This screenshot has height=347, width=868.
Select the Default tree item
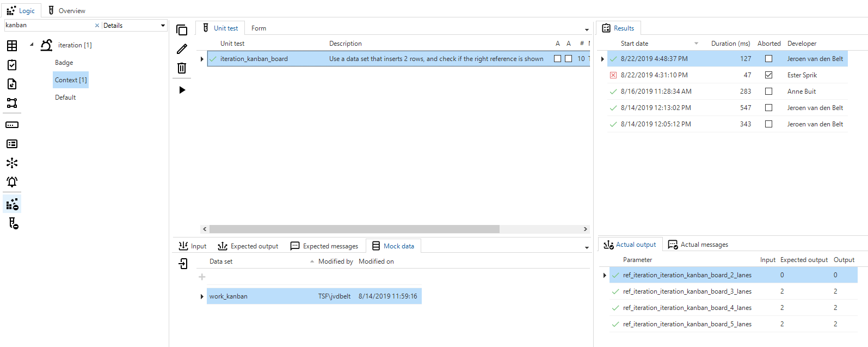tap(65, 98)
